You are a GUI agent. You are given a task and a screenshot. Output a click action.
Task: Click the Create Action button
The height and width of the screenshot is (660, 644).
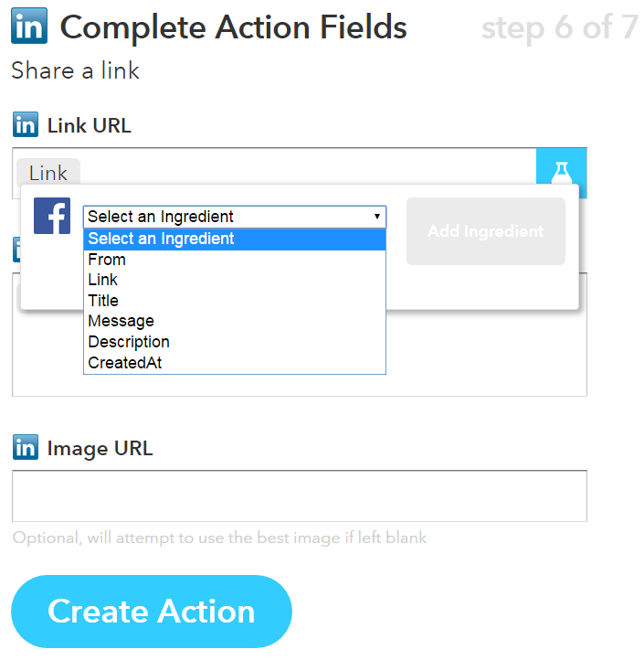pos(152,611)
